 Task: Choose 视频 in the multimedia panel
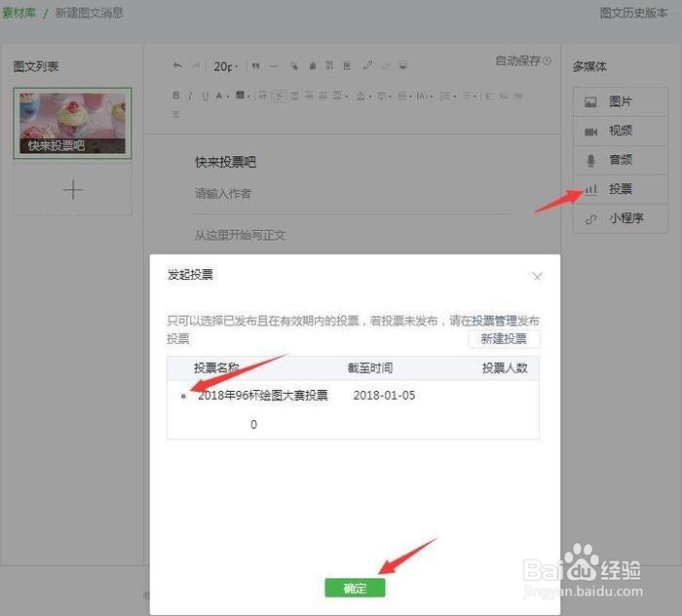[x=621, y=131]
